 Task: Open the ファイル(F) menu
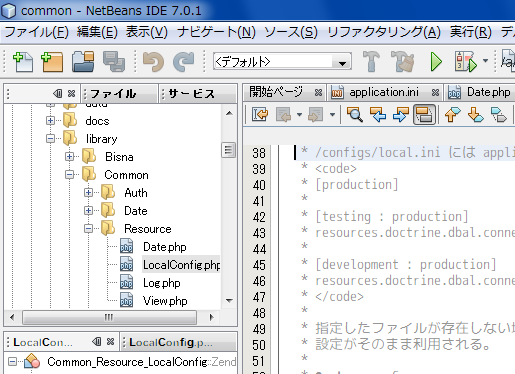[37, 32]
